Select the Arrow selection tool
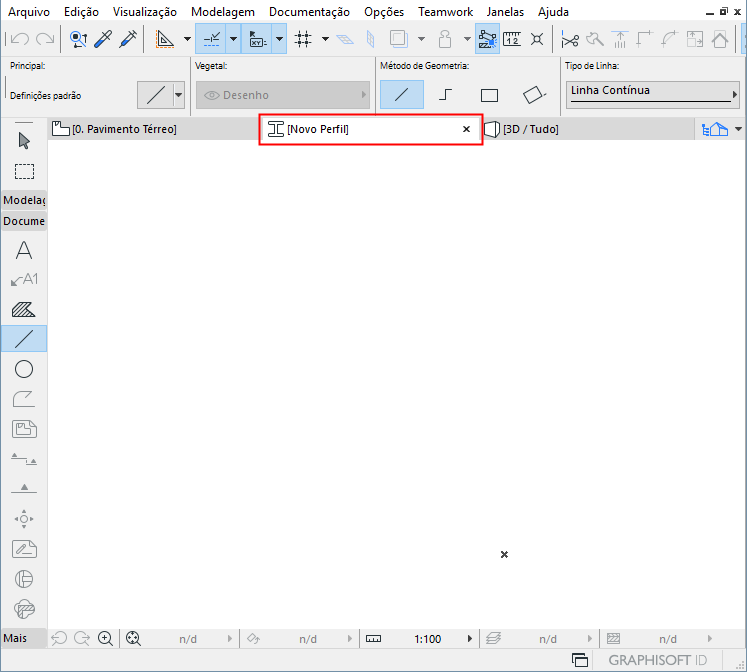This screenshot has height=672, width=747. pyautogui.click(x=24, y=140)
